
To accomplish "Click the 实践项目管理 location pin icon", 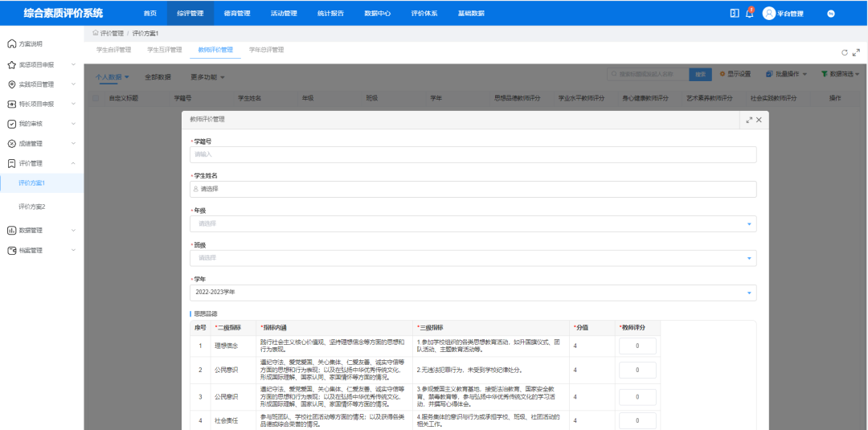I will click(11, 84).
